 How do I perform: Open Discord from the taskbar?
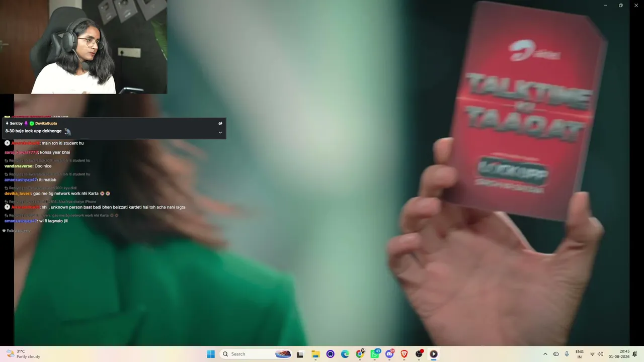coord(389,354)
